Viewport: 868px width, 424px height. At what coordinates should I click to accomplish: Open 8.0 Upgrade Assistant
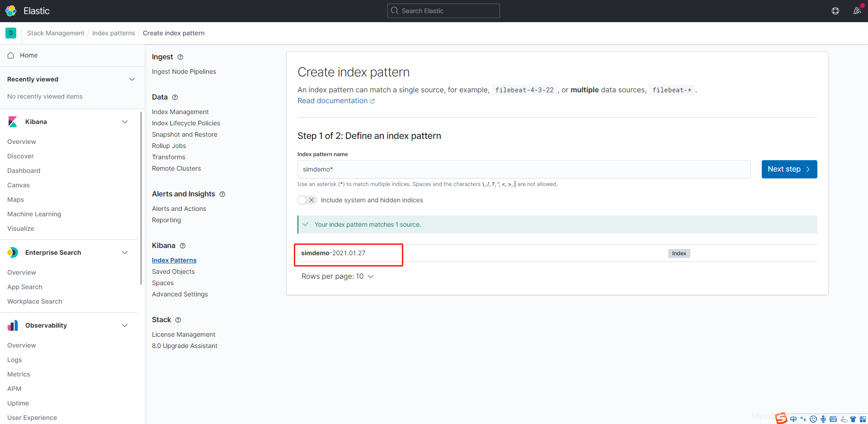(184, 346)
